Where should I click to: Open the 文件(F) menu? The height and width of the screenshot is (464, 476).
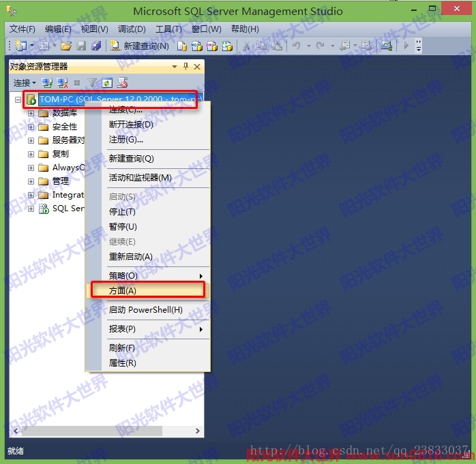(x=22, y=29)
